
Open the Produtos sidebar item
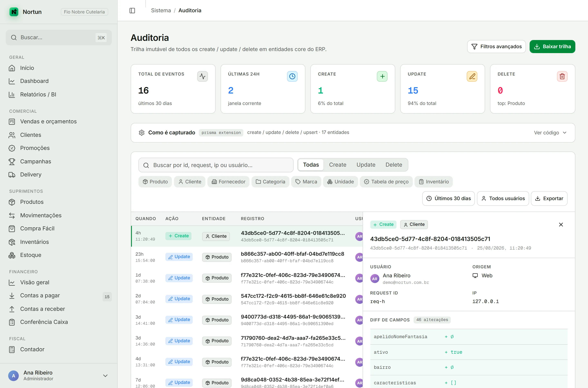click(59, 202)
